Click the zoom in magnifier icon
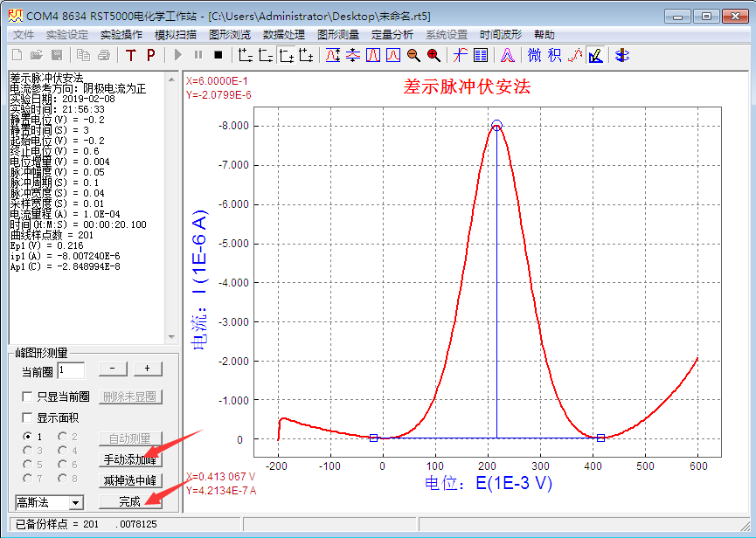The image size is (756, 538). point(433,56)
